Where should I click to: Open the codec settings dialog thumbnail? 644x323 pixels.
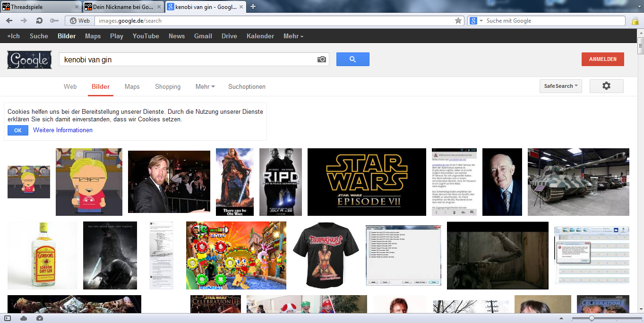(x=404, y=255)
